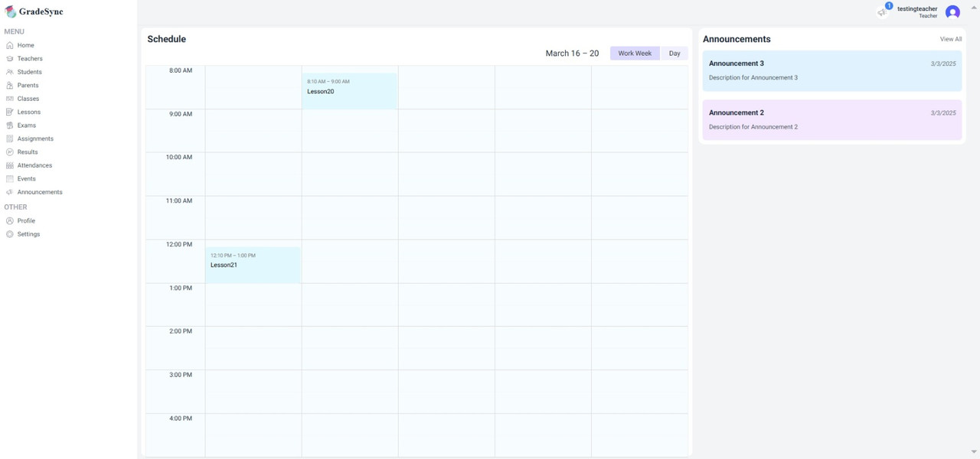Image resolution: width=980 pixels, height=459 pixels.
Task: Navigate to Parents label
Action: pyautogui.click(x=28, y=86)
